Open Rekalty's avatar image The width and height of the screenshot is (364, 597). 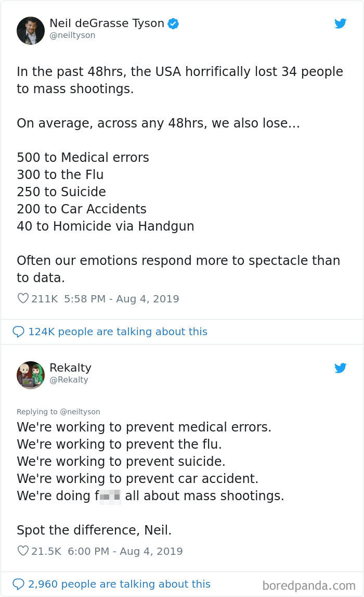click(31, 375)
